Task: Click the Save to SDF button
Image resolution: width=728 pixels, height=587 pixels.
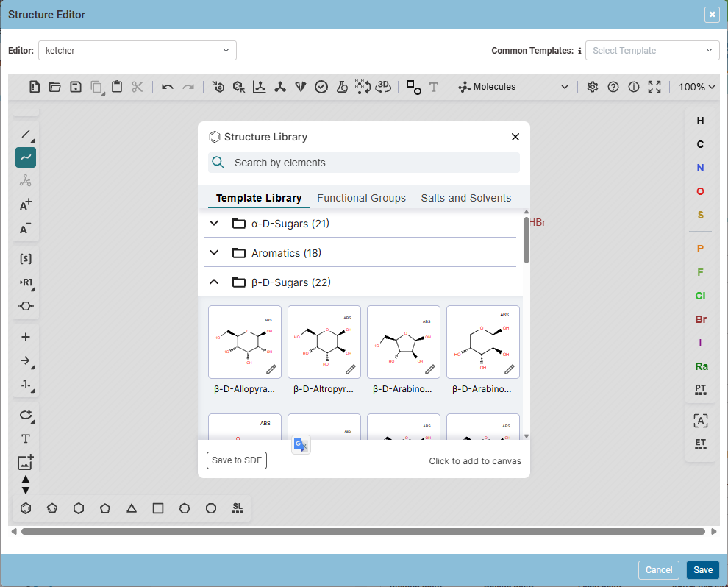Action: [237, 460]
